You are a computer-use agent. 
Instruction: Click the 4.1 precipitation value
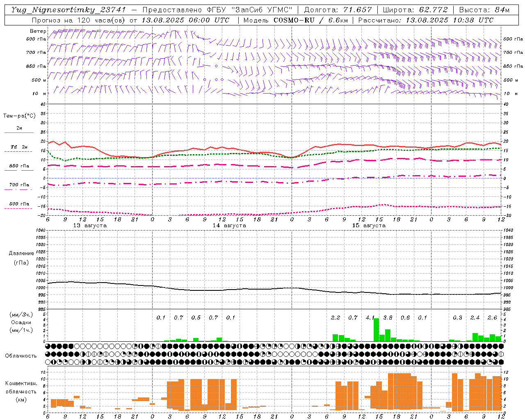coord(370,318)
